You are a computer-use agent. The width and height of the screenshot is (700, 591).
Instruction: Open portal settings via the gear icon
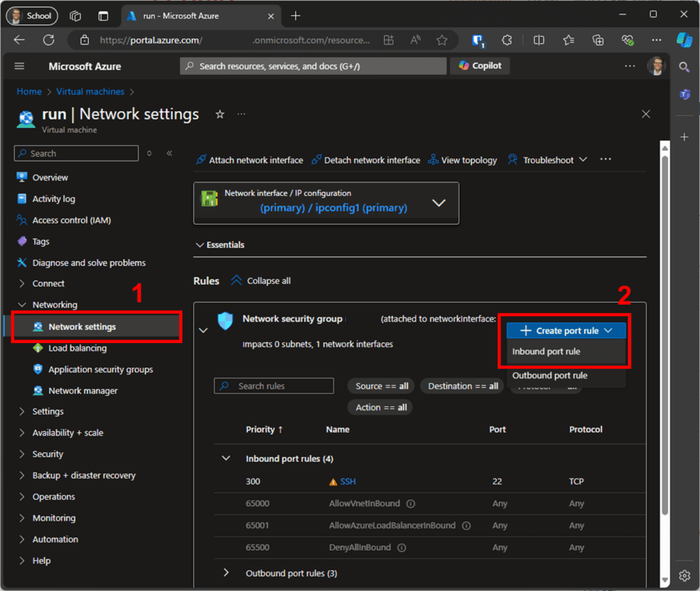(684, 576)
